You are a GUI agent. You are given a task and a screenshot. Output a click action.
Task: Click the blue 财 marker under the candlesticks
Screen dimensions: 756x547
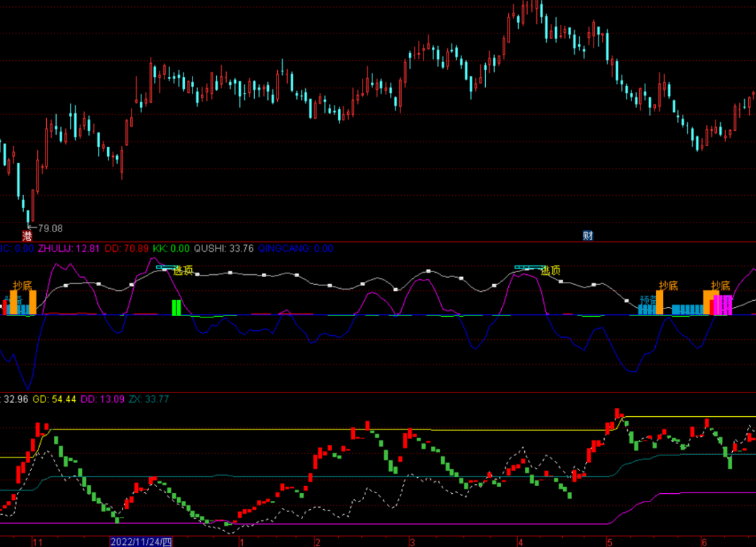(588, 236)
